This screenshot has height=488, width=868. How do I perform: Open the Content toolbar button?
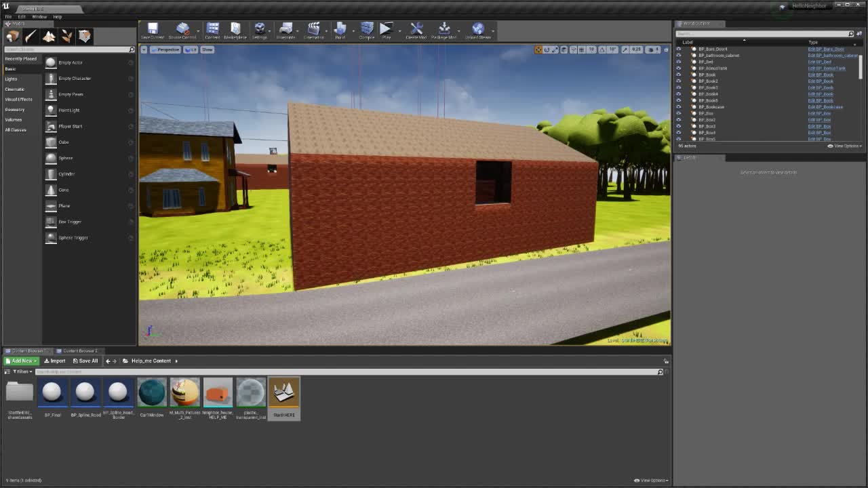[212, 30]
